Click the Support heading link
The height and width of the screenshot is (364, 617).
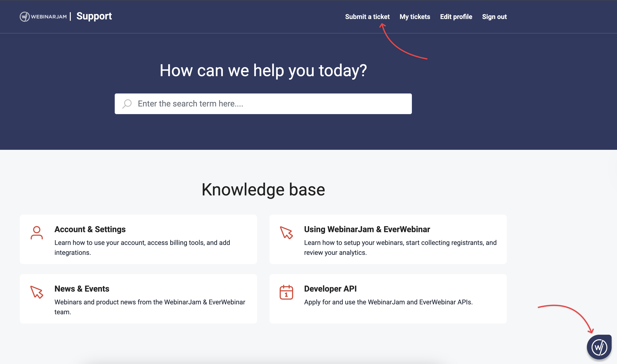click(94, 16)
